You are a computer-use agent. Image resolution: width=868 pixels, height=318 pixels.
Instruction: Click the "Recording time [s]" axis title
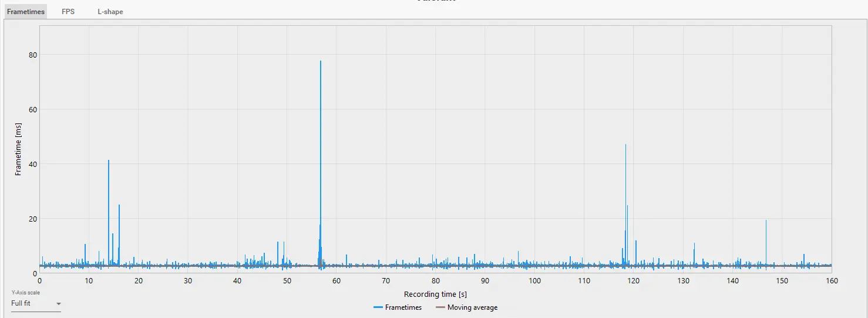click(x=435, y=294)
